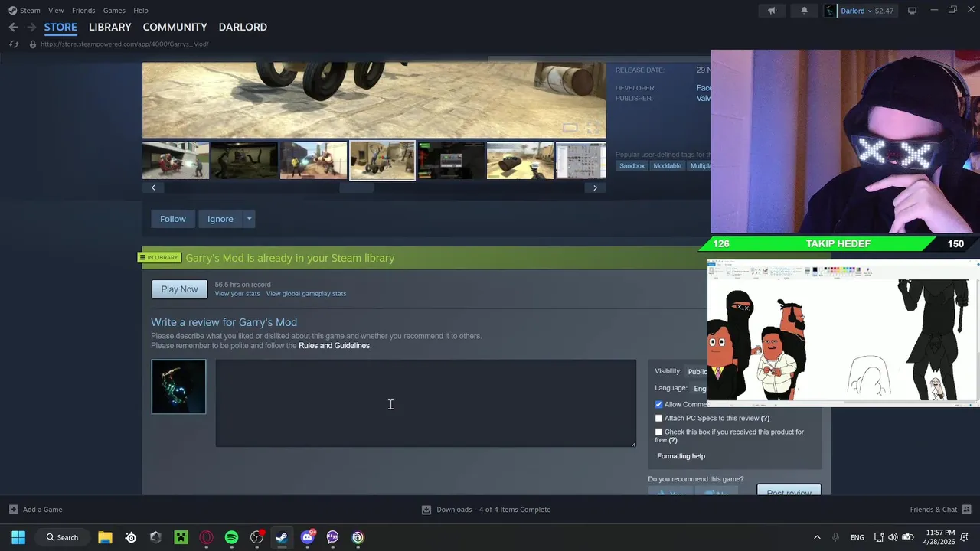
Task: Open Discord from the taskbar
Action: [308, 537]
